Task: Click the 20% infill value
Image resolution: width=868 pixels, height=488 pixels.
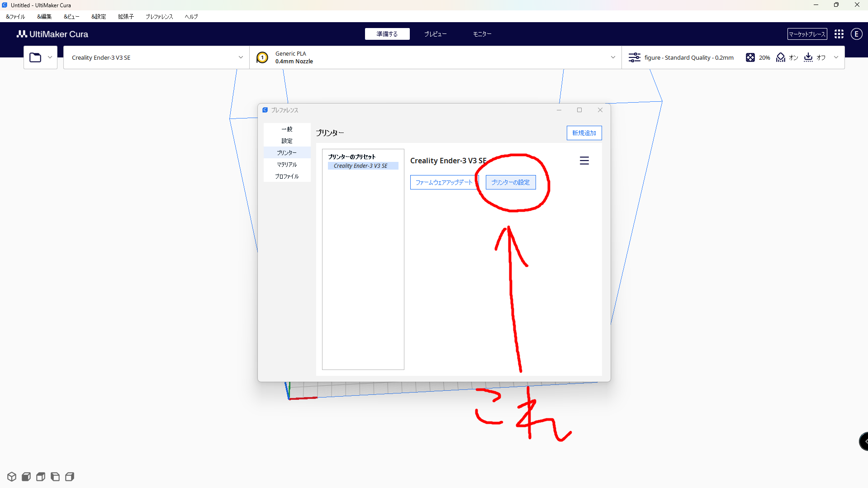Action: [764, 57]
